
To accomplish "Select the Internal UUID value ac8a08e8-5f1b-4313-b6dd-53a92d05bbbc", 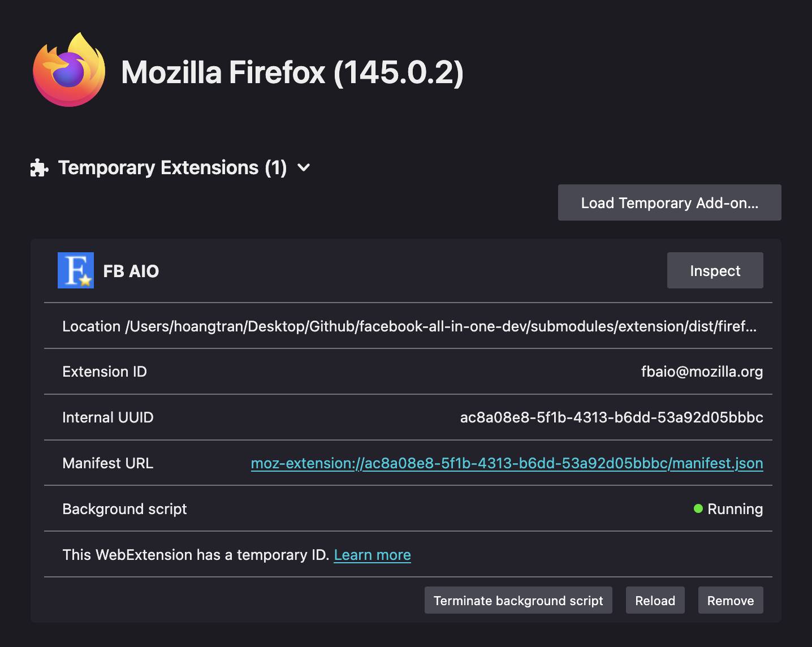I will [611, 417].
